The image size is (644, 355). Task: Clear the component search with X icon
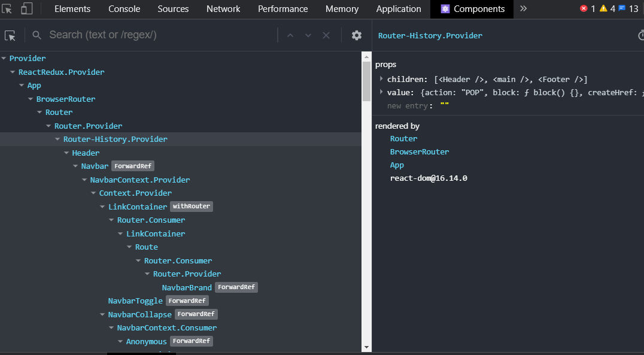(x=326, y=35)
